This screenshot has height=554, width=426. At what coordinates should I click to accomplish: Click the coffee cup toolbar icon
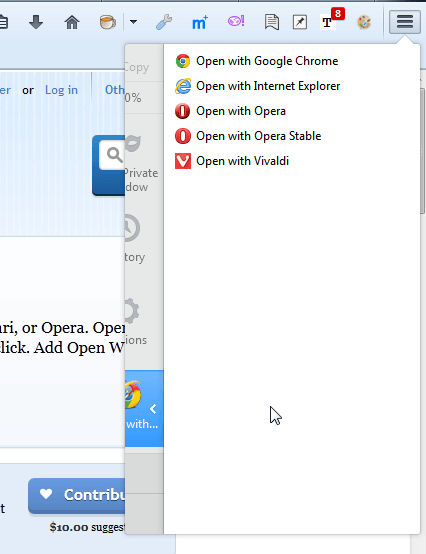coord(108,22)
